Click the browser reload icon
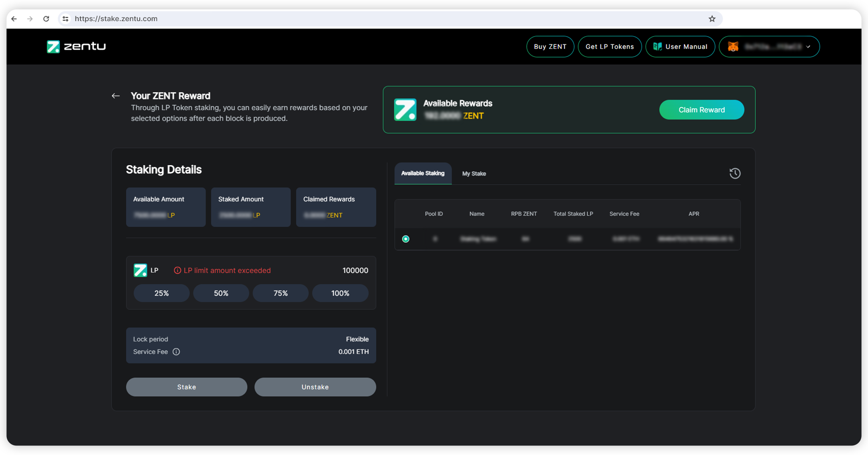The height and width of the screenshot is (455, 868). [x=46, y=19]
